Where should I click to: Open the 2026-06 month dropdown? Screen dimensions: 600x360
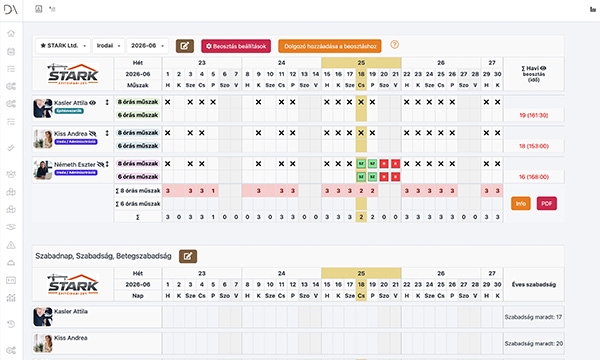tap(147, 46)
